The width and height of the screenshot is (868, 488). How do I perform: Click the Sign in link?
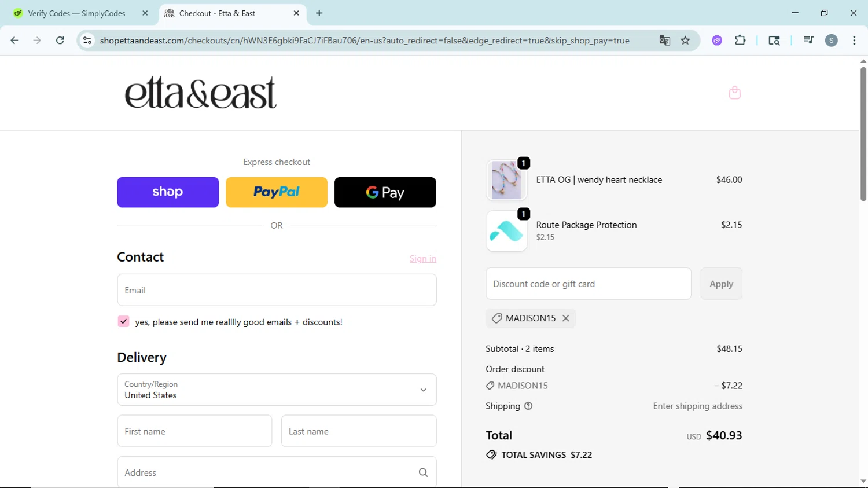[423, 259]
